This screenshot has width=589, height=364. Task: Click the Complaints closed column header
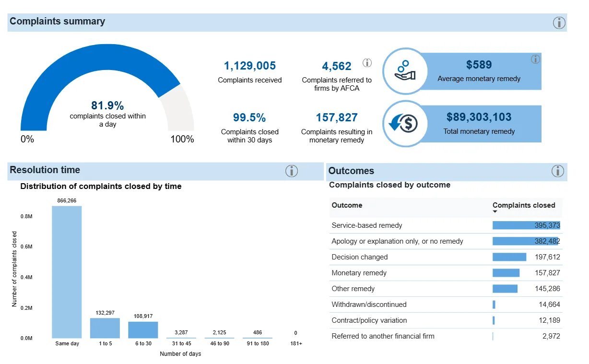tap(523, 205)
